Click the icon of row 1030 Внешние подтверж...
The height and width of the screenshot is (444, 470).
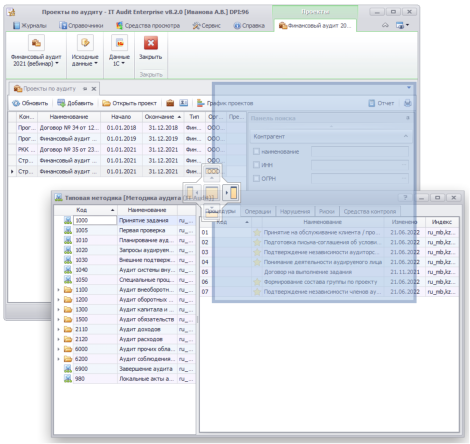(68, 260)
